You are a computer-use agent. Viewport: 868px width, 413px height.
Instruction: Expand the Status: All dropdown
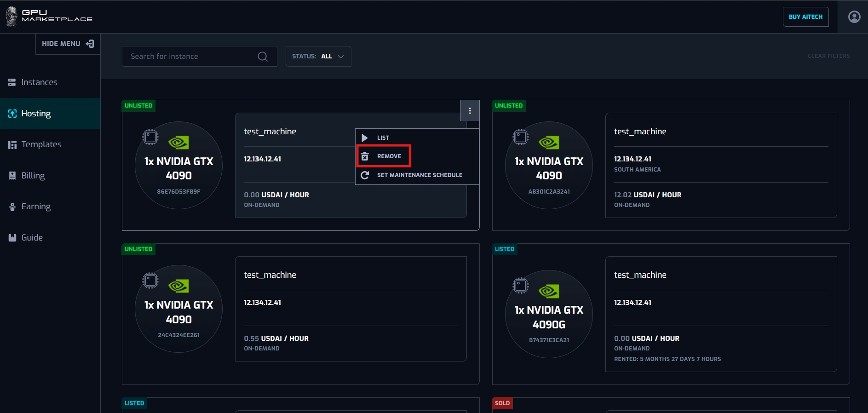pos(318,57)
